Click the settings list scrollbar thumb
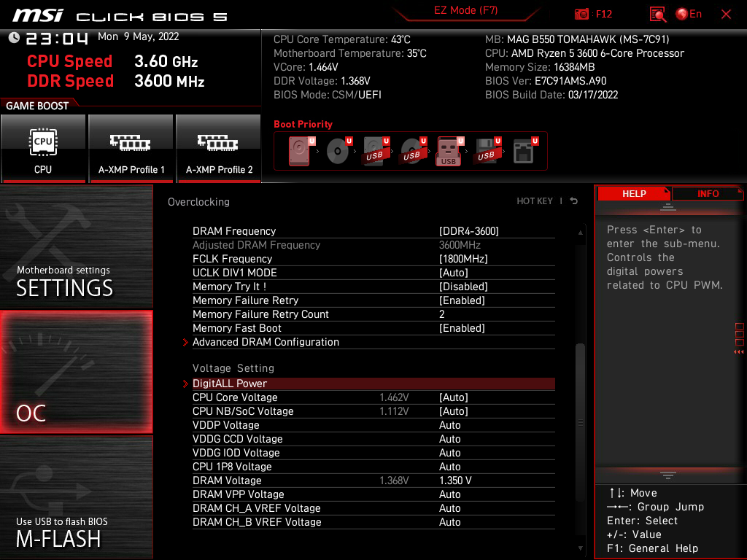The height and width of the screenshot is (560, 747). (x=580, y=422)
